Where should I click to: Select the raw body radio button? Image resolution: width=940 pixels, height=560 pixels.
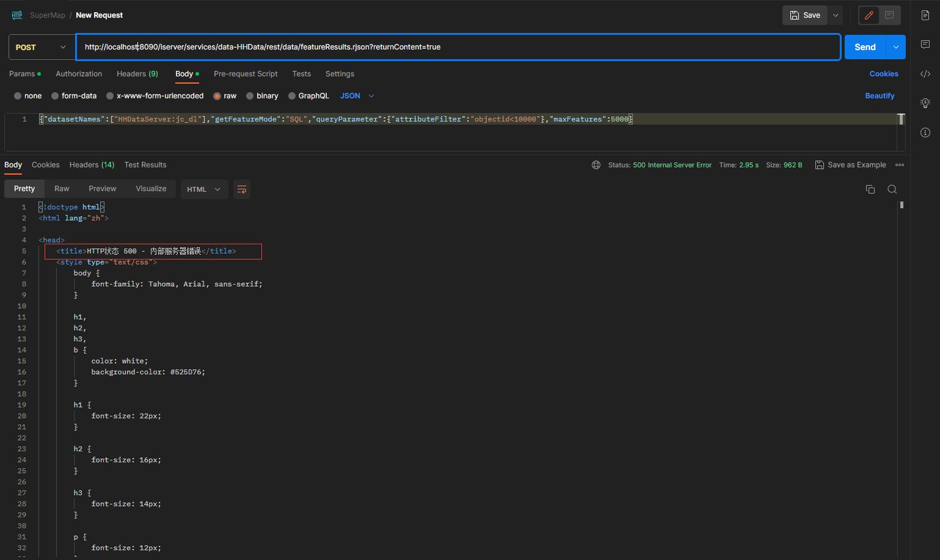[x=217, y=96]
